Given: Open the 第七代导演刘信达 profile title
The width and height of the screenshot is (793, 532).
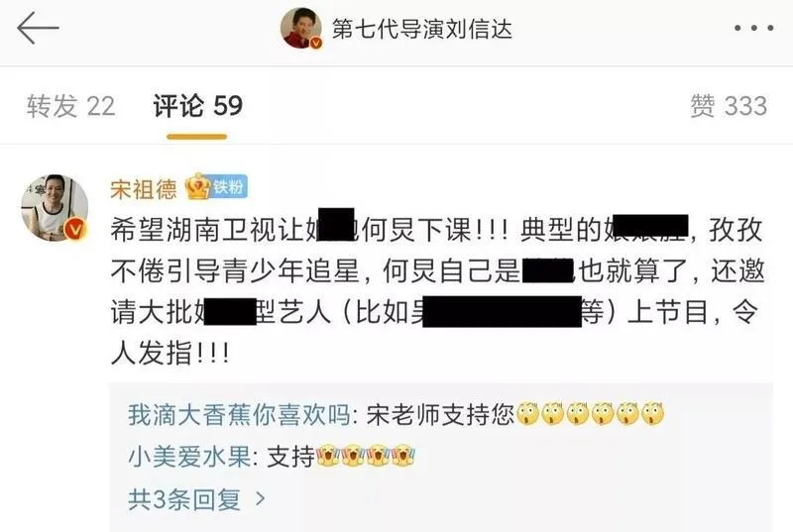Looking at the screenshot, I should pos(422,29).
